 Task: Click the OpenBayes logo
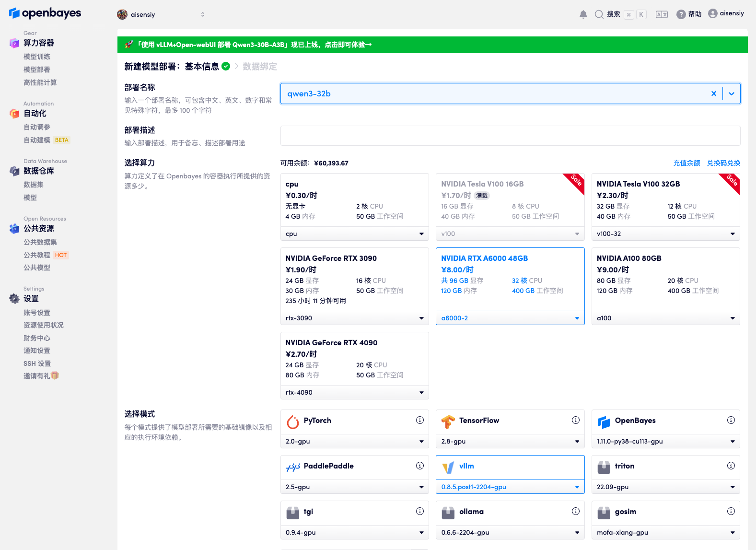[45, 13]
